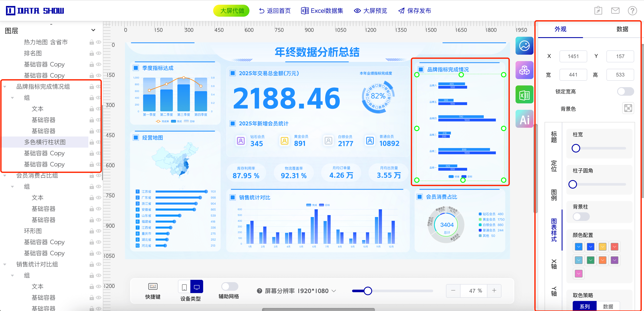Click the yellow color swatch in 颜色配置
The height and width of the screenshot is (311, 644).
(602, 247)
